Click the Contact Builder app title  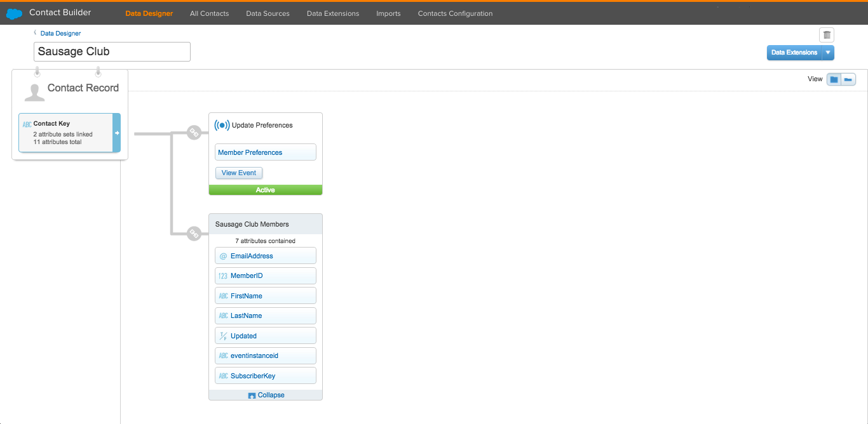point(60,13)
